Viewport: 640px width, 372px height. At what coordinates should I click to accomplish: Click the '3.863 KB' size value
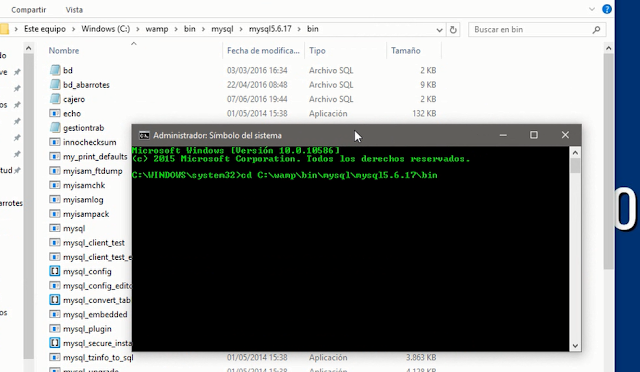tap(421, 357)
